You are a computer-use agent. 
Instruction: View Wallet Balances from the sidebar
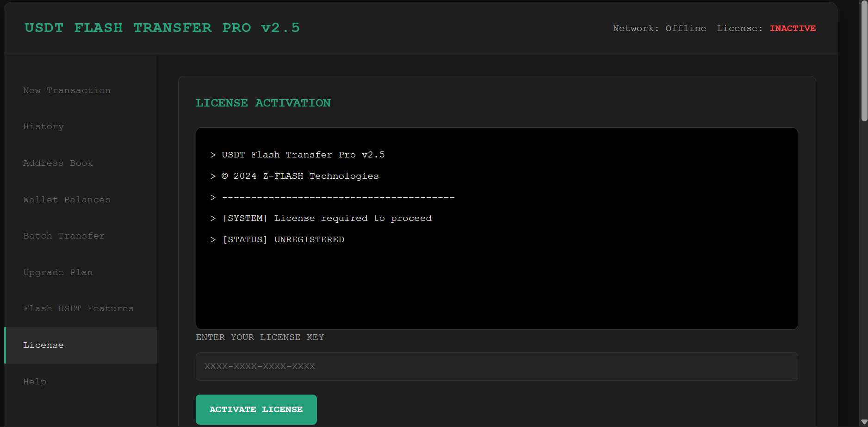(67, 200)
